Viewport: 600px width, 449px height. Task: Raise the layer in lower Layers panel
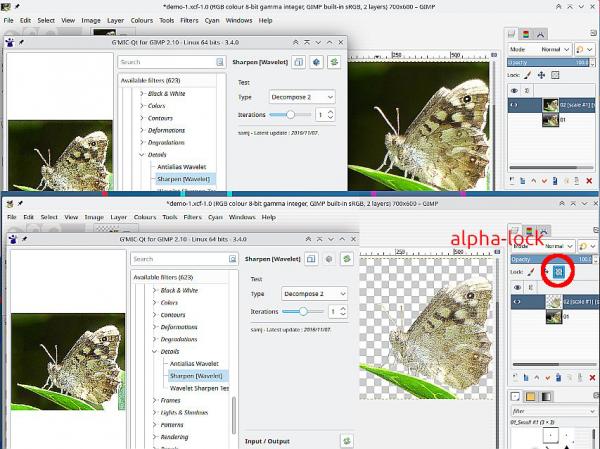pos(536,378)
